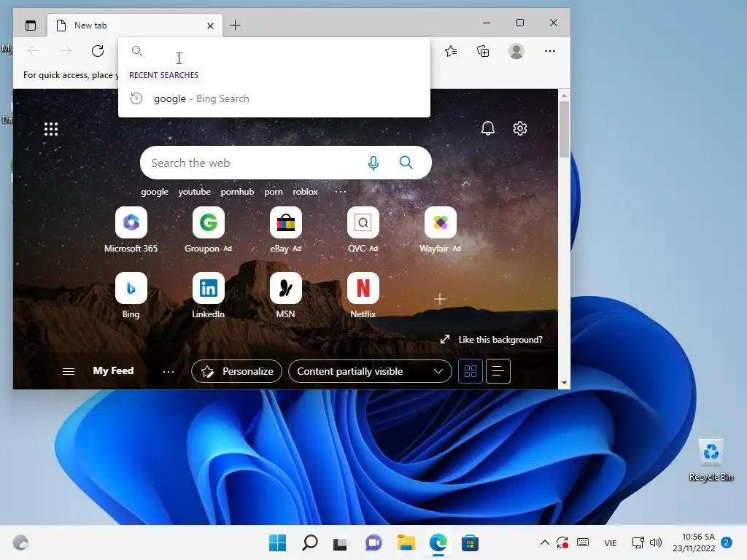This screenshot has height=560, width=747.
Task: Close the New tab tab
Action: point(210,26)
